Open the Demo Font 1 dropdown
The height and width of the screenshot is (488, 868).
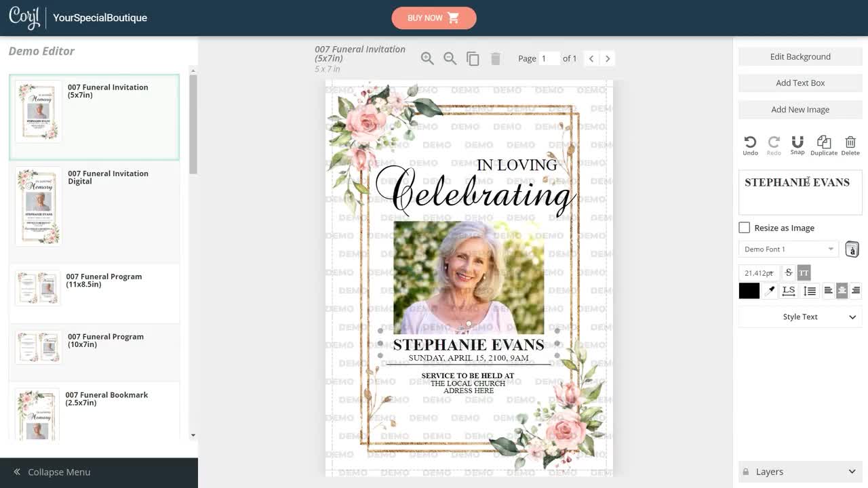788,249
